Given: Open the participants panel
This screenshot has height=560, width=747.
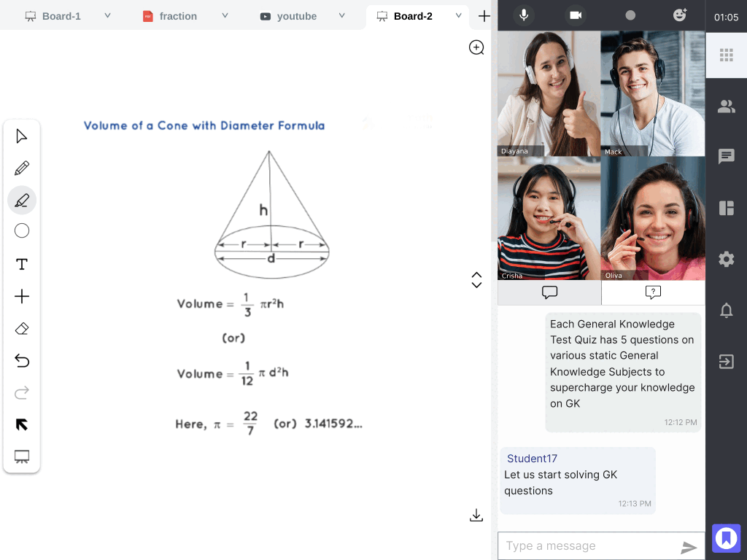Looking at the screenshot, I should click(x=726, y=106).
